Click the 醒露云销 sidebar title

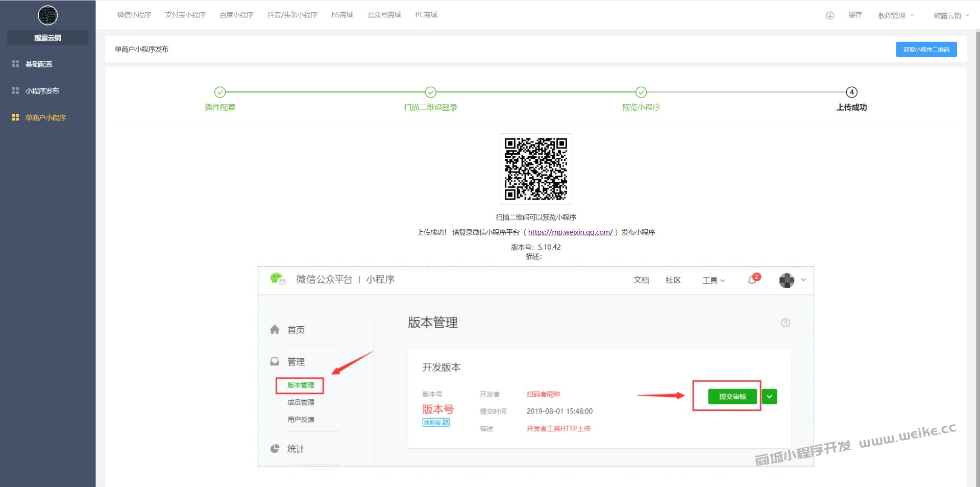click(47, 38)
